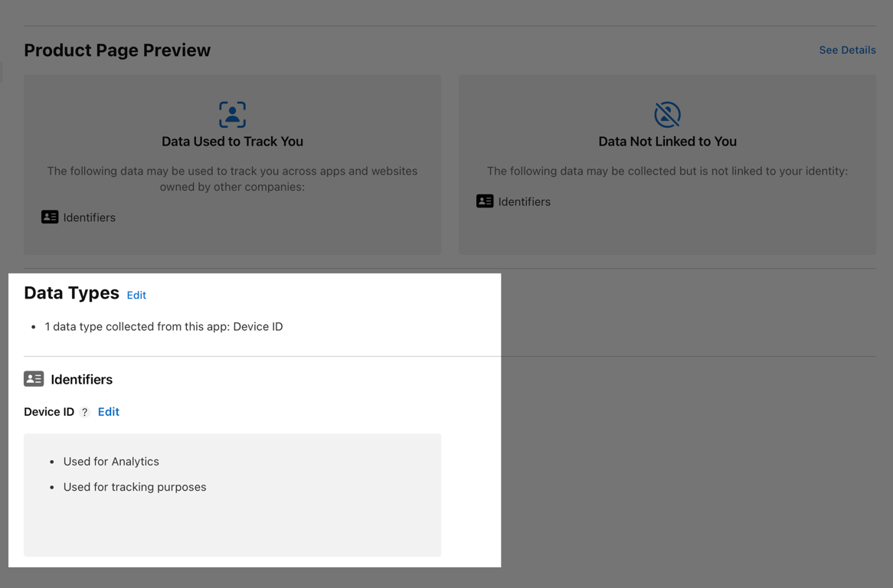Click 'Used for Analytics' bullet
Image resolution: width=893 pixels, height=588 pixels.
tap(111, 462)
